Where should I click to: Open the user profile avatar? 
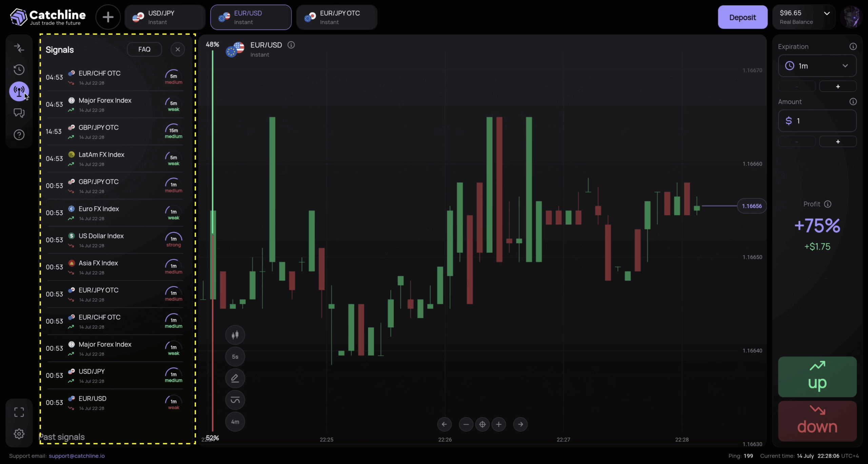click(851, 17)
